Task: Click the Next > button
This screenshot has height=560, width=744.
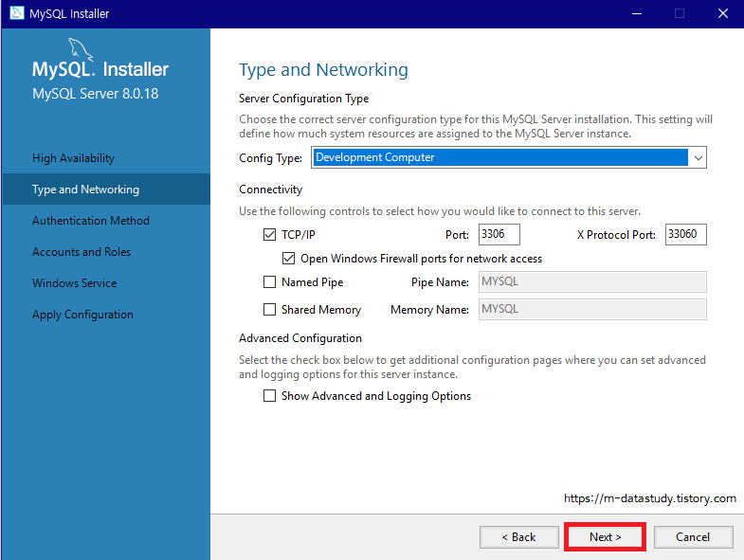Action: pyautogui.click(x=605, y=536)
